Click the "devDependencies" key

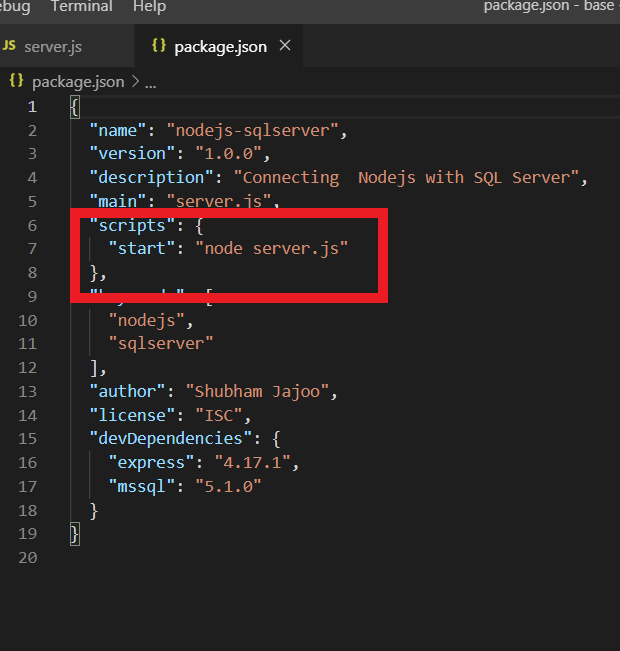[170, 439]
